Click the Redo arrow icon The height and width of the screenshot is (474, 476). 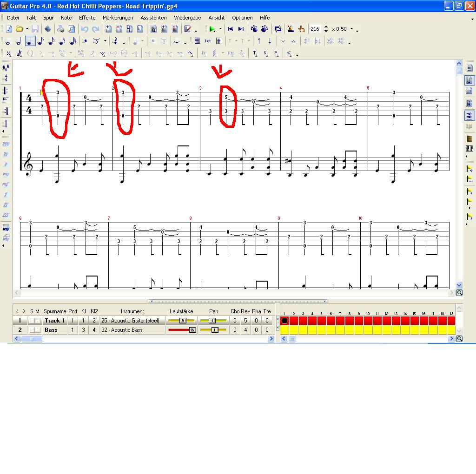(x=96, y=29)
